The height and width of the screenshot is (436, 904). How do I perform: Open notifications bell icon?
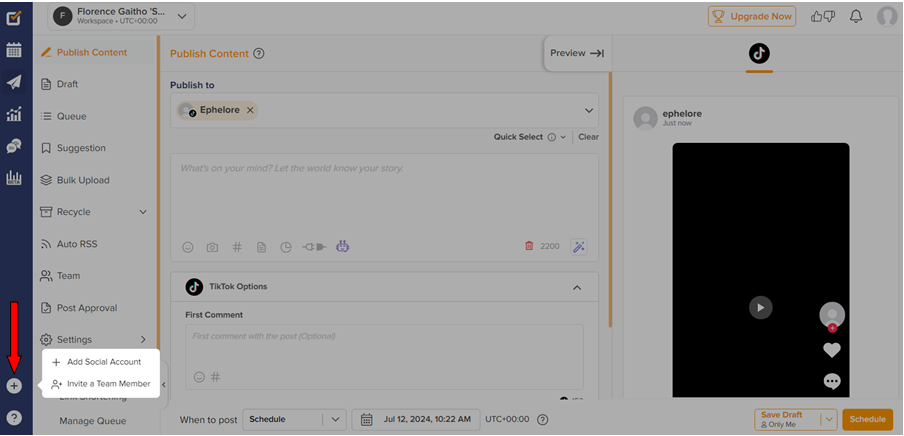pos(856,16)
